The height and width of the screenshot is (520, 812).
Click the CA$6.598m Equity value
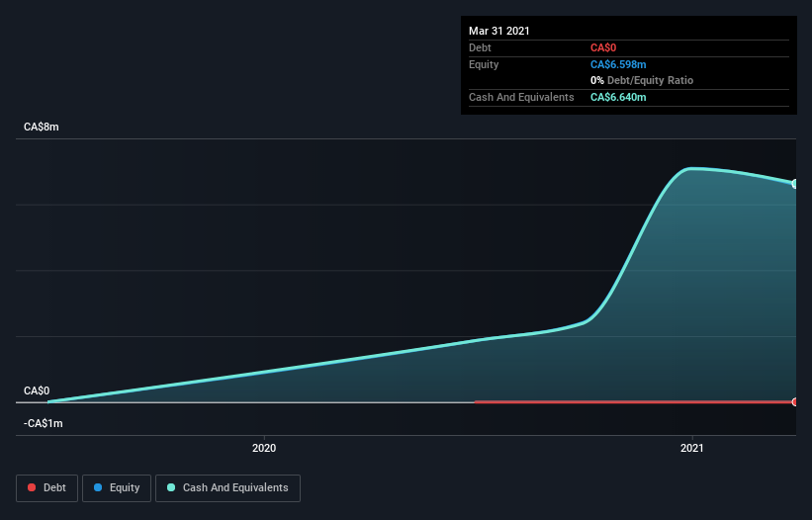tap(618, 64)
